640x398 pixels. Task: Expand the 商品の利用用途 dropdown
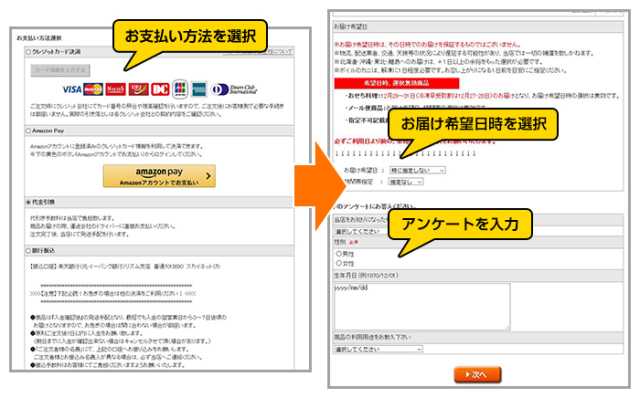click(x=378, y=349)
